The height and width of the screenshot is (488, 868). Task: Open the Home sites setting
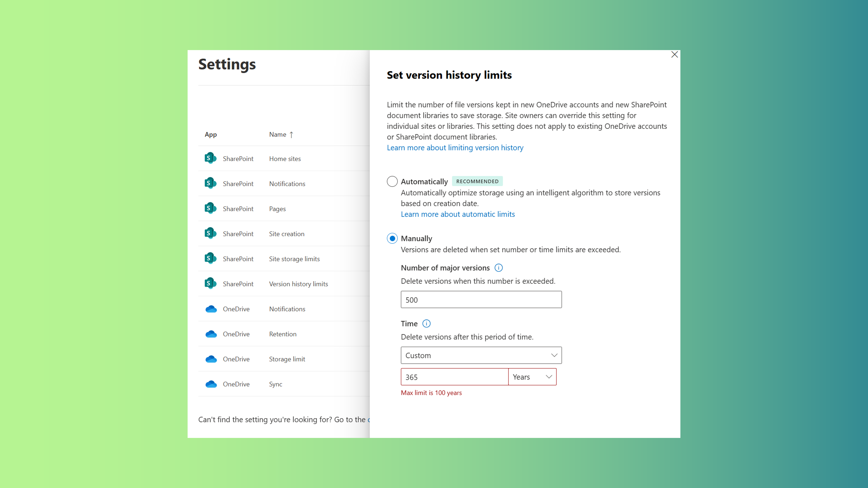(285, 159)
